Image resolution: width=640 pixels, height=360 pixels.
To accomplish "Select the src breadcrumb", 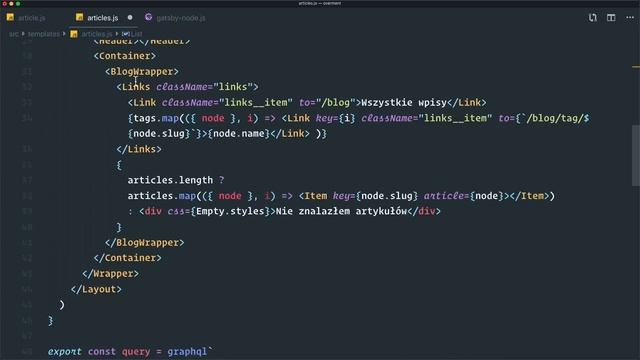I will (14, 34).
